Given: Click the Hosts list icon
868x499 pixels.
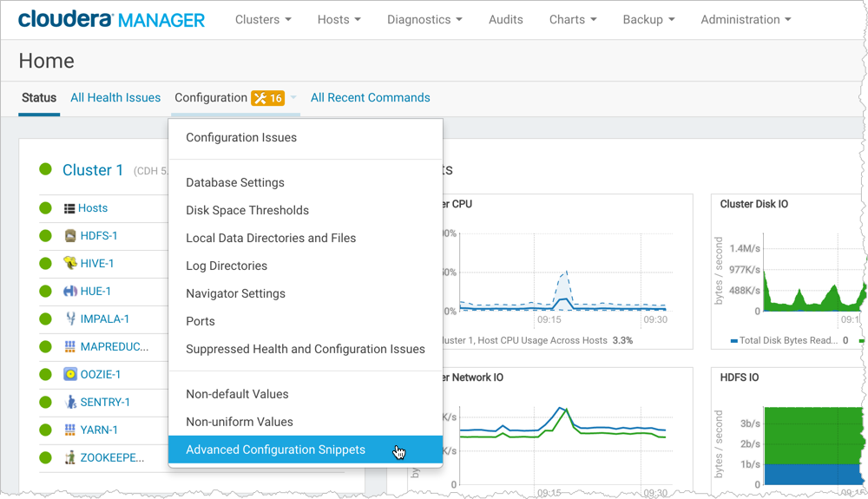Looking at the screenshot, I should 70,208.
